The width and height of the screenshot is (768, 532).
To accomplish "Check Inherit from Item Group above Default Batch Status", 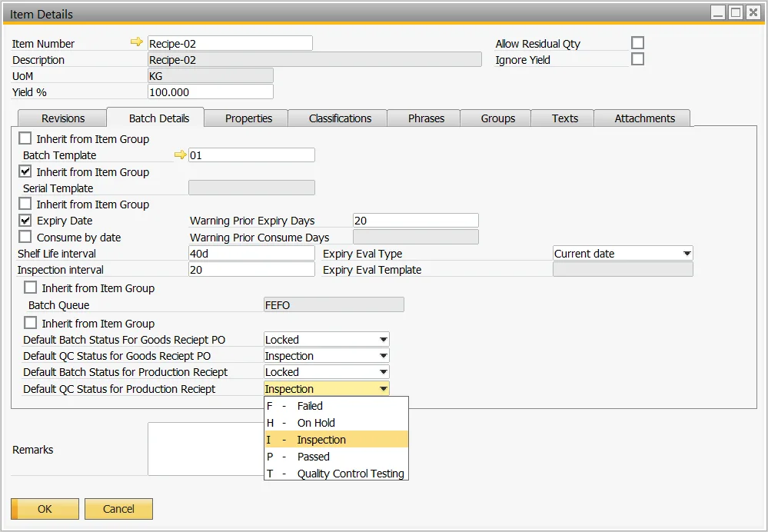I will point(31,324).
